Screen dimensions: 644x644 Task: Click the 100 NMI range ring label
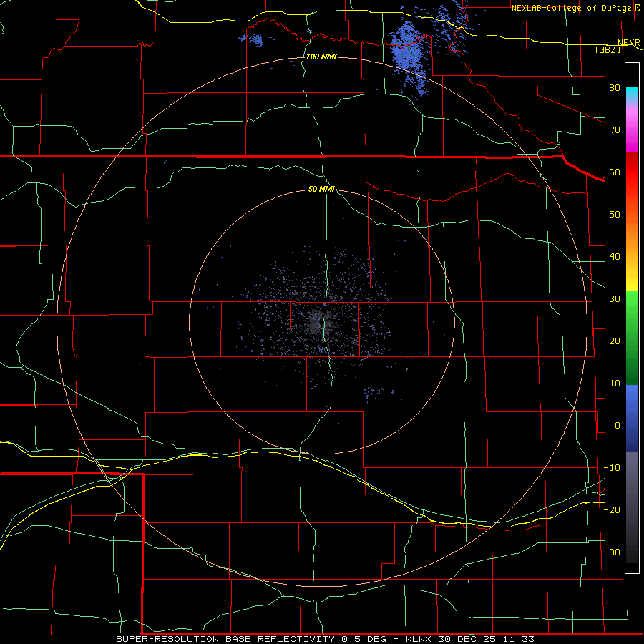321,57
